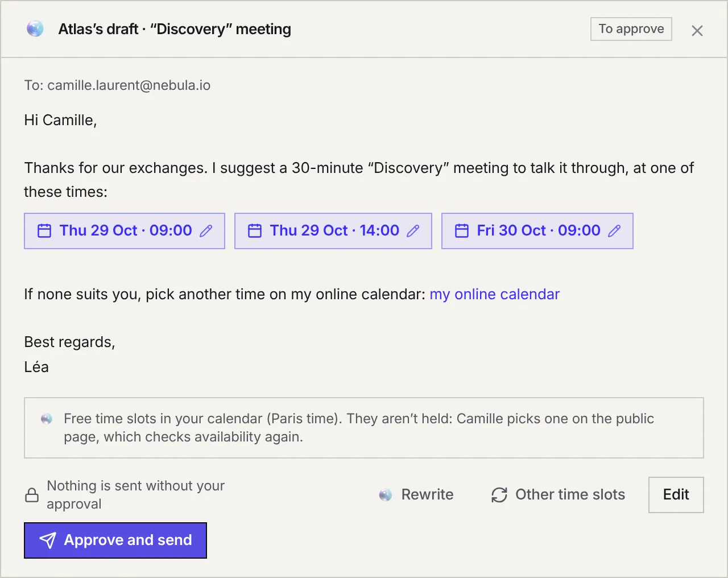Click the title "Atlas's draft · “Discovery” meeting"
Screen dimensions: 728x578
pos(175,29)
